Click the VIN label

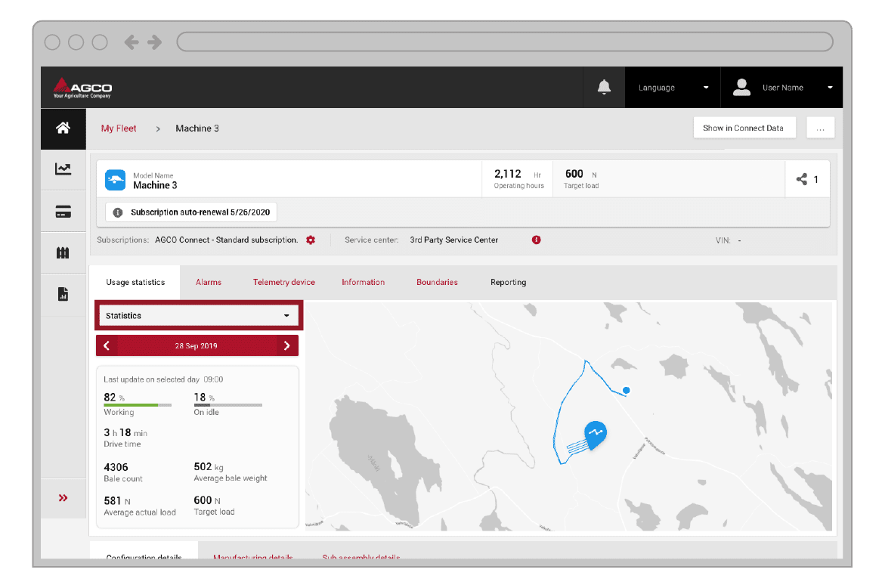[723, 241]
